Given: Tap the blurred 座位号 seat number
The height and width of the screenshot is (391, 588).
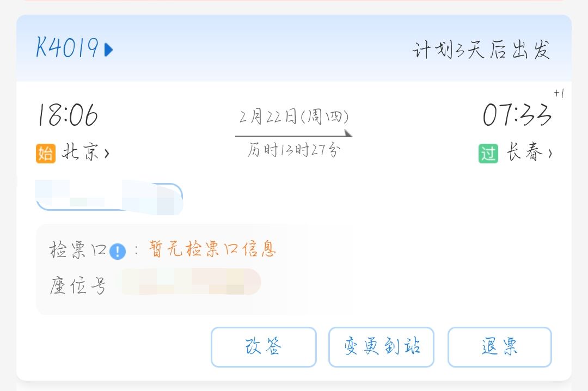Looking at the screenshot, I should (191, 282).
